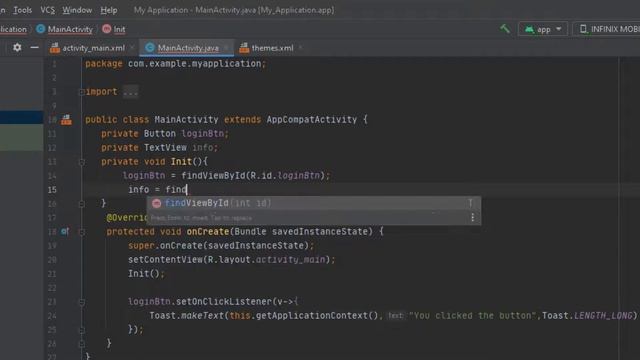Click the Build hammer icon

(x=505, y=29)
